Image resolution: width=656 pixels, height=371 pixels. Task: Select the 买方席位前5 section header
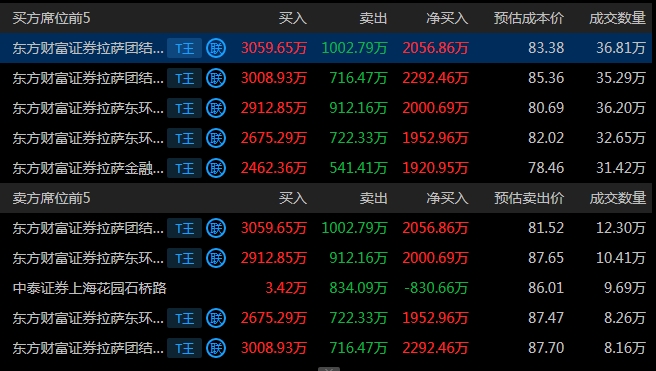click(x=51, y=18)
